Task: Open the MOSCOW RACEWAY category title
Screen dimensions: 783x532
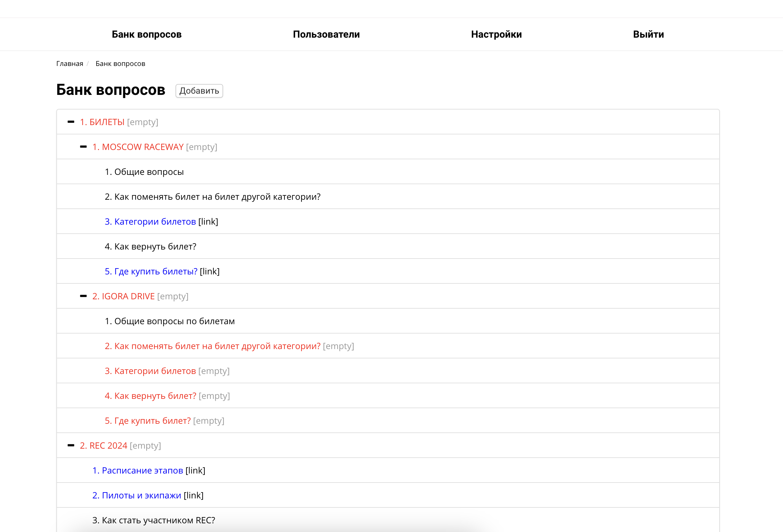Action: tap(138, 147)
